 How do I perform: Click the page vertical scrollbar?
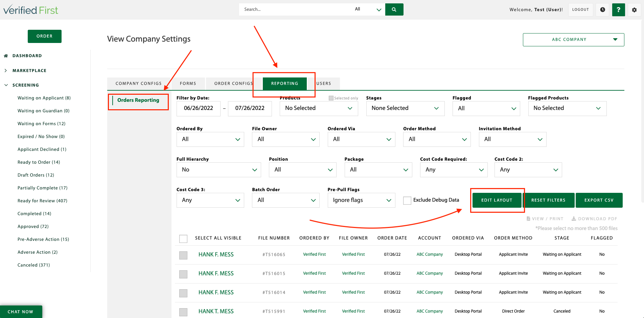[x=642, y=112]
